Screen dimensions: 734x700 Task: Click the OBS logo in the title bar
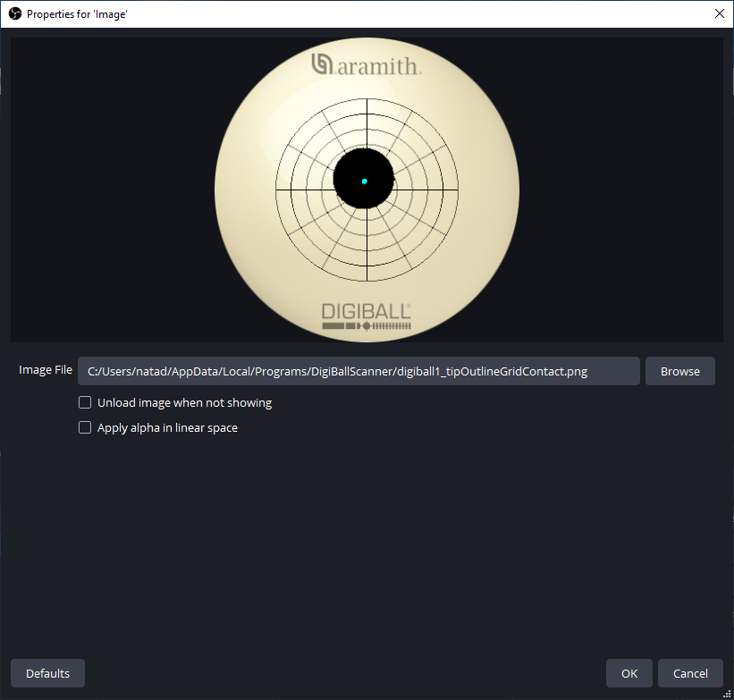click(x=14, y=13)
